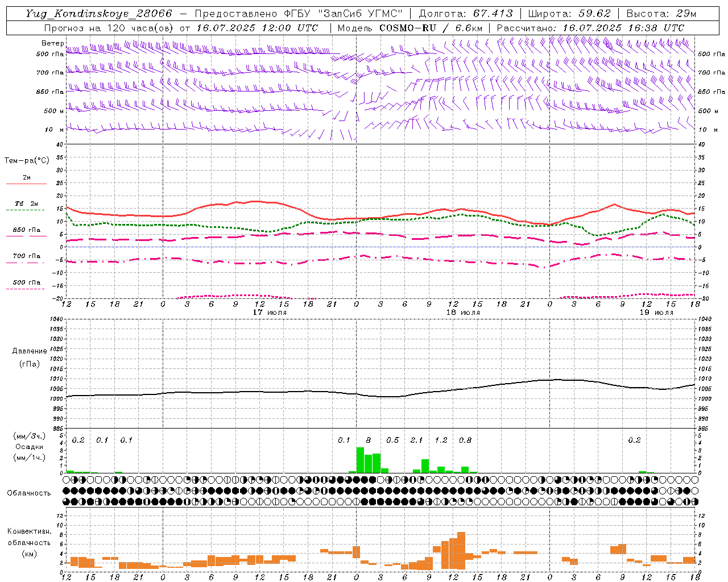Click the tallest orange convective cloud bar
The height and width of the screenshot is (582, 728).
coord(461,551)
